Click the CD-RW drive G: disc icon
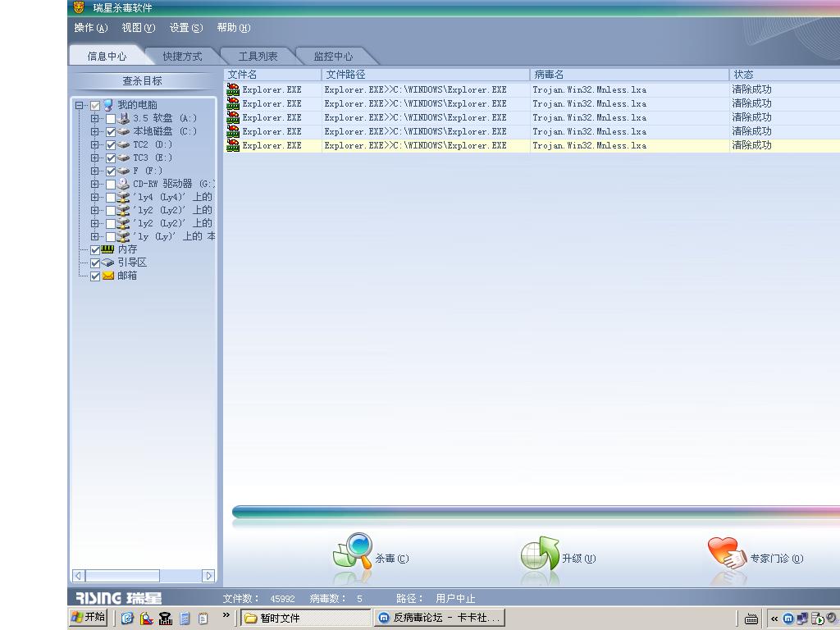Viewport: 840px width, 630px height. [x=123, y=184]
